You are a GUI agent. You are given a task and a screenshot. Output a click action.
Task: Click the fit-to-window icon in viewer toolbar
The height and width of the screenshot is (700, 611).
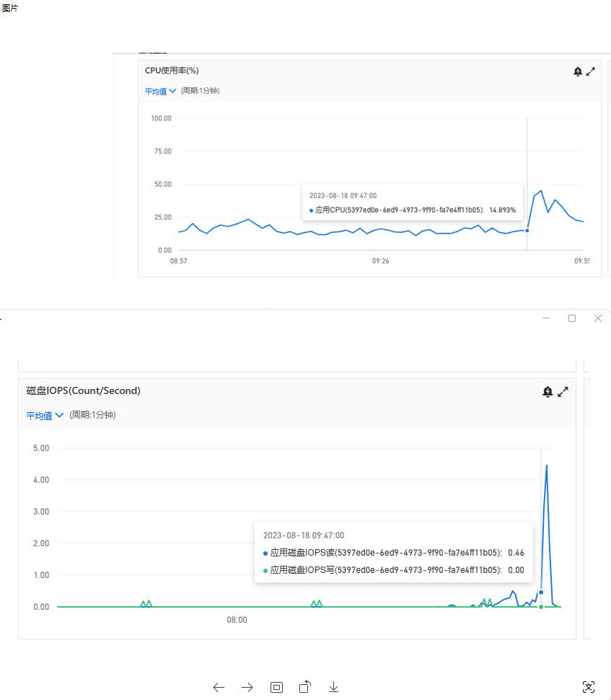276,687
